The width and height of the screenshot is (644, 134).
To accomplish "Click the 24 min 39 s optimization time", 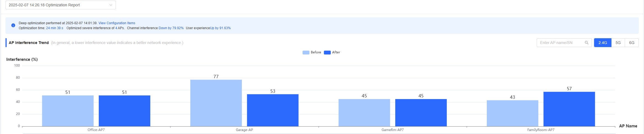I will 55,28.
